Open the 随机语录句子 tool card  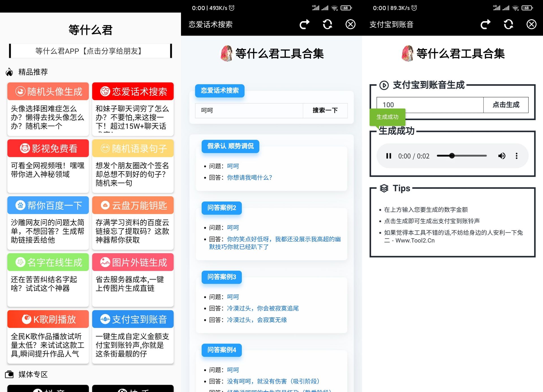[x=133, y=166]
